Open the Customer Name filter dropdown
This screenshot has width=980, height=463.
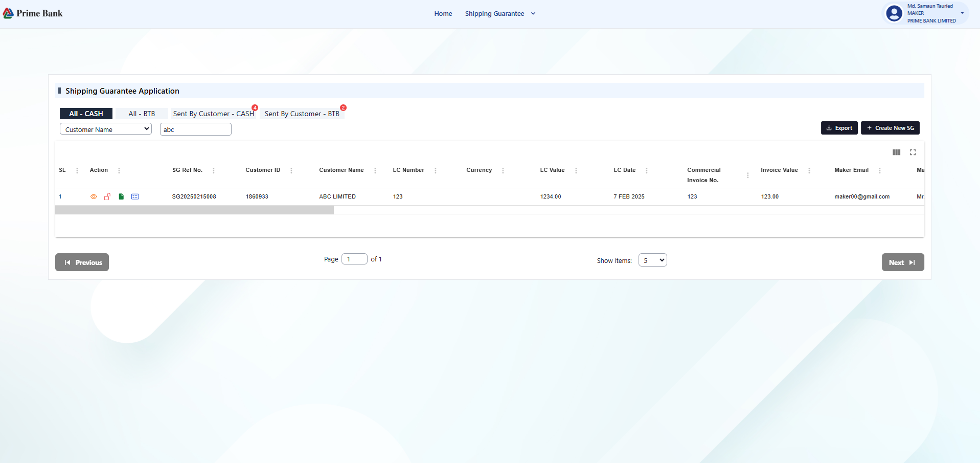(x=106, y=129)
